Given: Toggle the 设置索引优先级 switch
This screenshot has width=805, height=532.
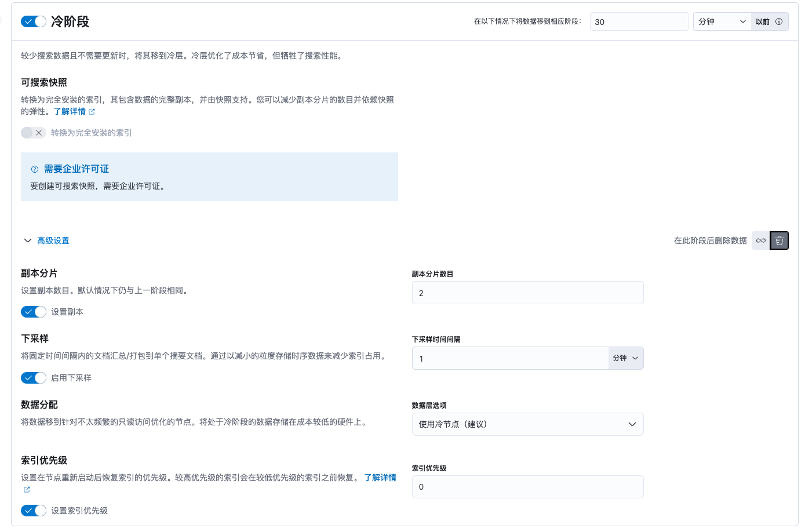Looking at the screenshot, I should tap(34, 511).
